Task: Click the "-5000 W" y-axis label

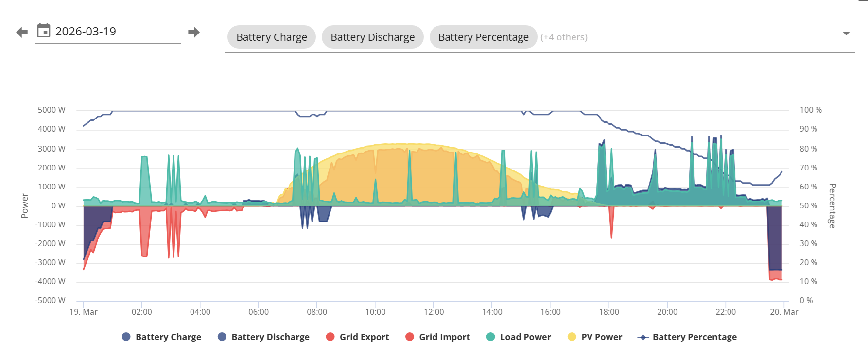Action: (50, 300)
